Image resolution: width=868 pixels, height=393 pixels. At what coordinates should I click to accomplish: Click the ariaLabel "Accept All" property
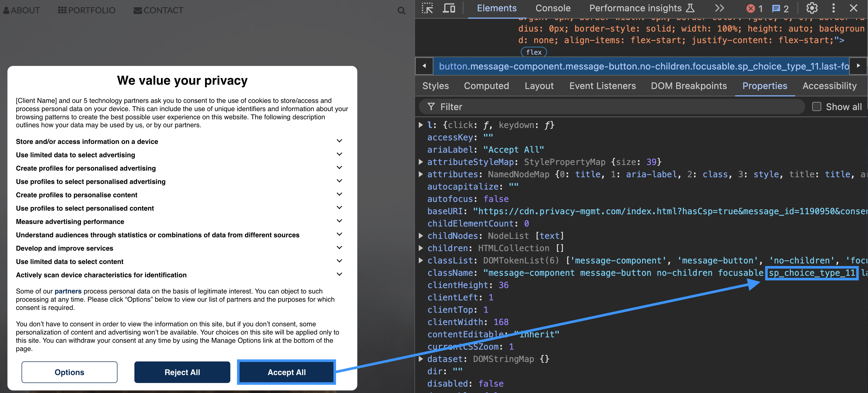point(486,150)
